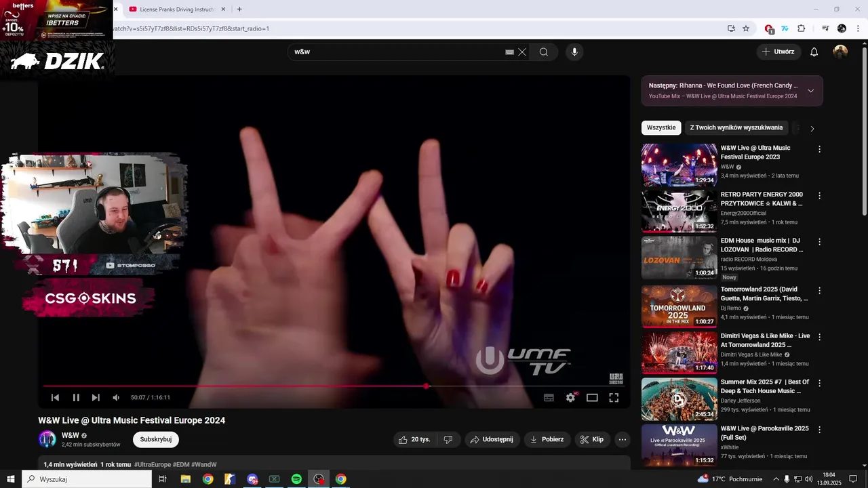Screen dimensions: 868x488
Task: Open Windows Start menu
Action: pos(11,479)
